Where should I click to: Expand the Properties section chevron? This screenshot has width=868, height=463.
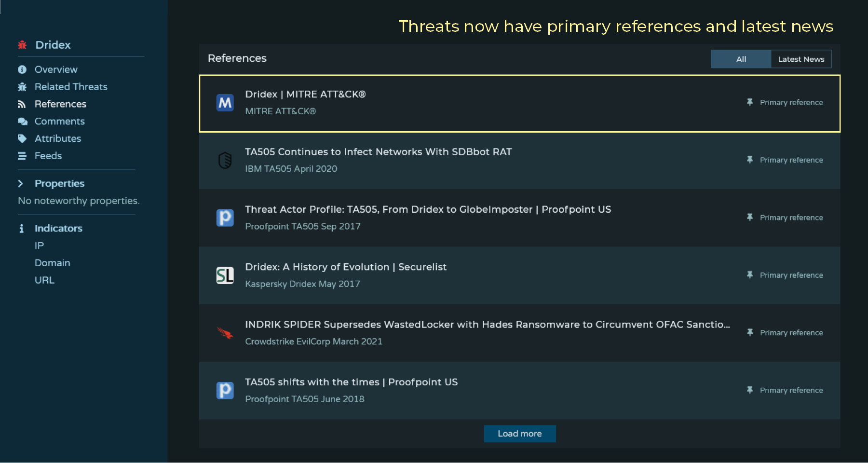pos(21,184)
